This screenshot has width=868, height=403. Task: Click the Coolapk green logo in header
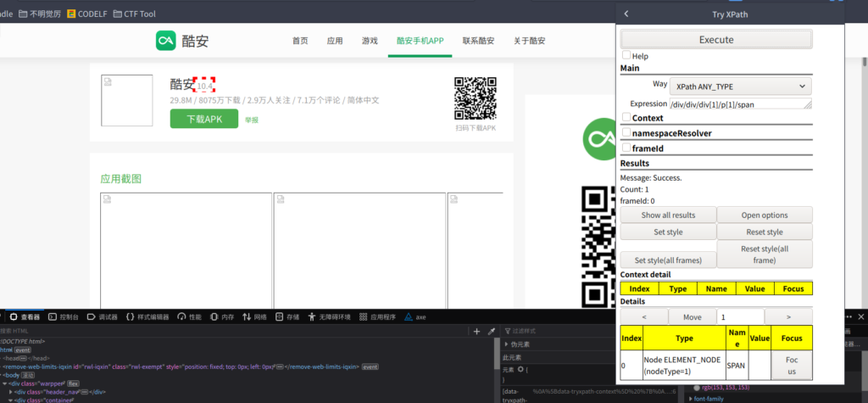pos(165,41)
